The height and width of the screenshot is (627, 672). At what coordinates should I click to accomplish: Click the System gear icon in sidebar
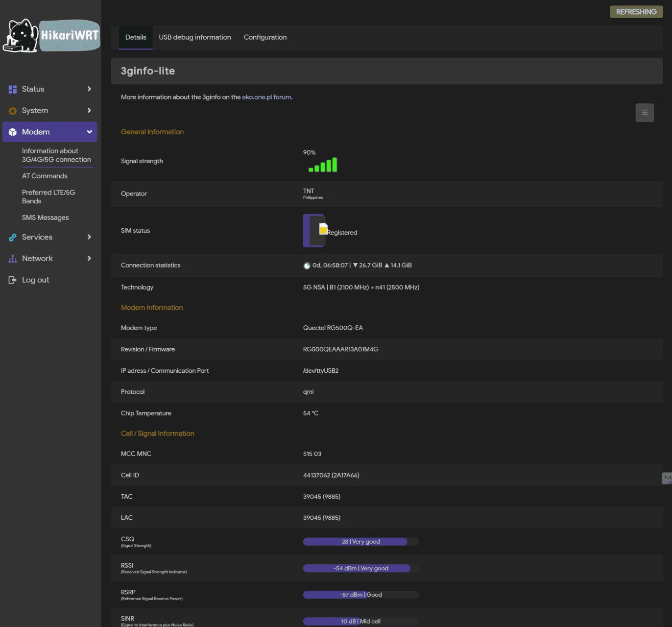pyautogui.click(x=13, y=111)
